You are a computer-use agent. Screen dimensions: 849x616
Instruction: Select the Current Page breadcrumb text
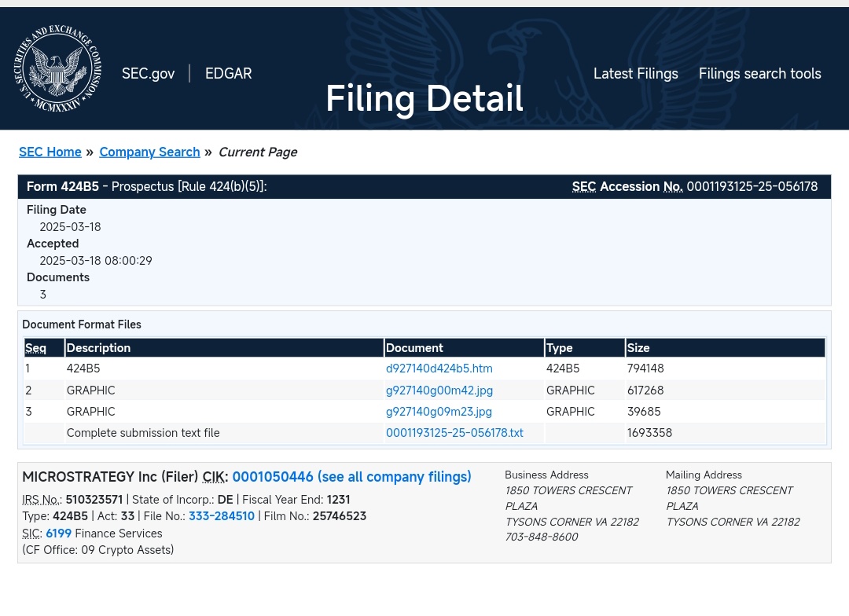258,152
